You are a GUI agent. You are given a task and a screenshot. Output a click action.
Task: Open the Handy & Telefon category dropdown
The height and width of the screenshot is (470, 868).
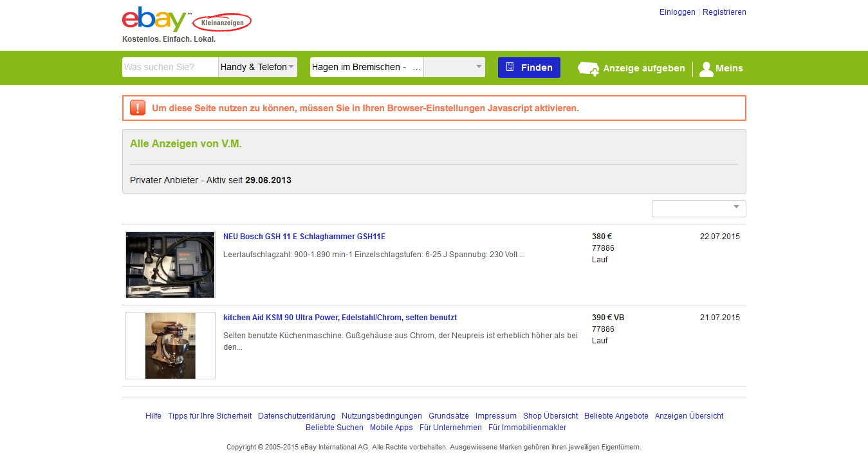point(257,67)
